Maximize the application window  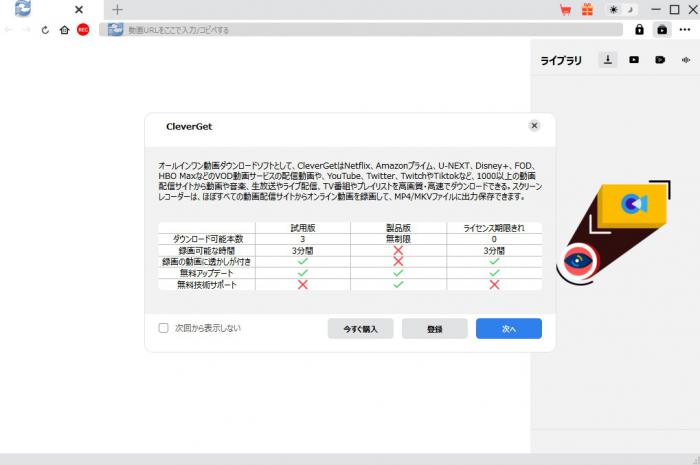point(675,9)
